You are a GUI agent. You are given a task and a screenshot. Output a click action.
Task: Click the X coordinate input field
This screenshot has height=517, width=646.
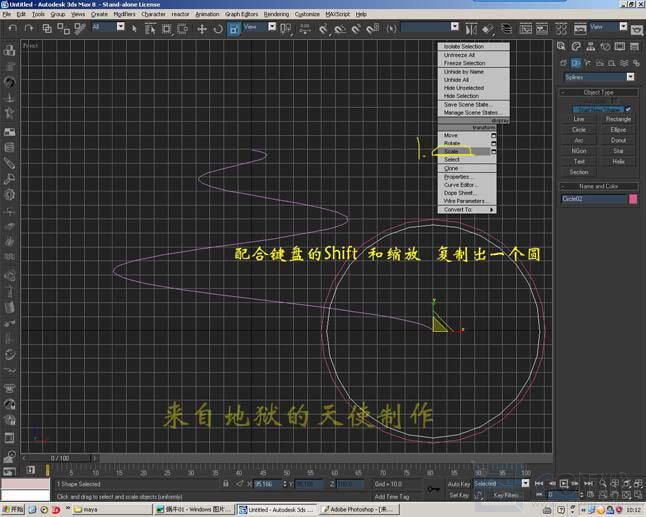[x=267, y=484]
